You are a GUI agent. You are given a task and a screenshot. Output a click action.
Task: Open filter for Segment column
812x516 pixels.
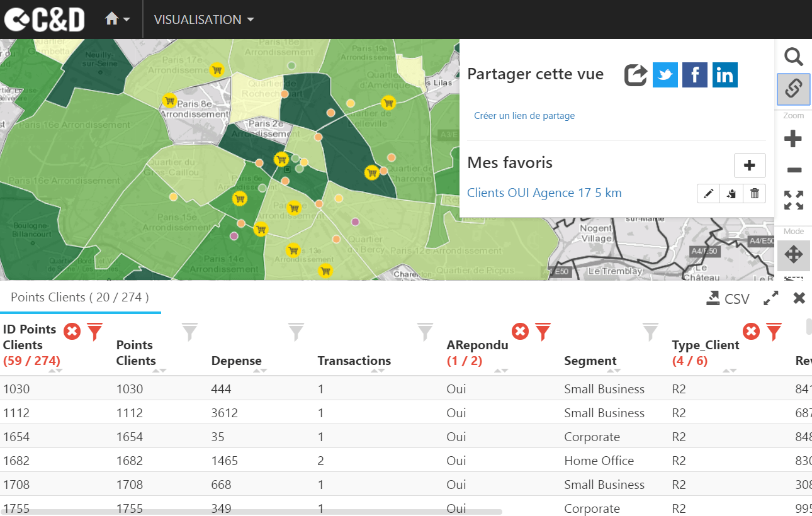650,332
